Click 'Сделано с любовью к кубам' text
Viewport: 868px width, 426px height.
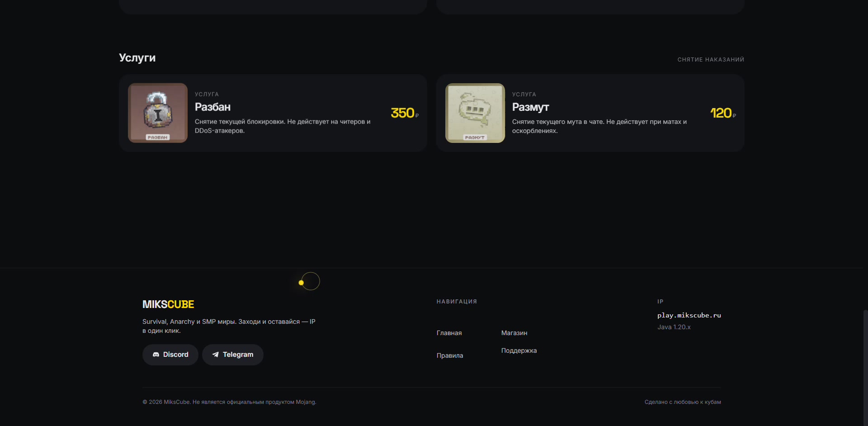point(683,402)
